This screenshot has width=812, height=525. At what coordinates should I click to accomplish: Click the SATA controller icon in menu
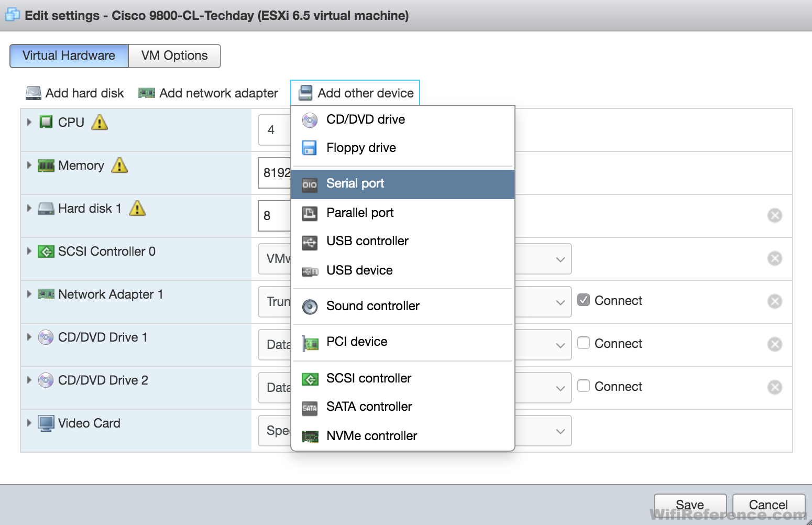(x=310, y=408)
